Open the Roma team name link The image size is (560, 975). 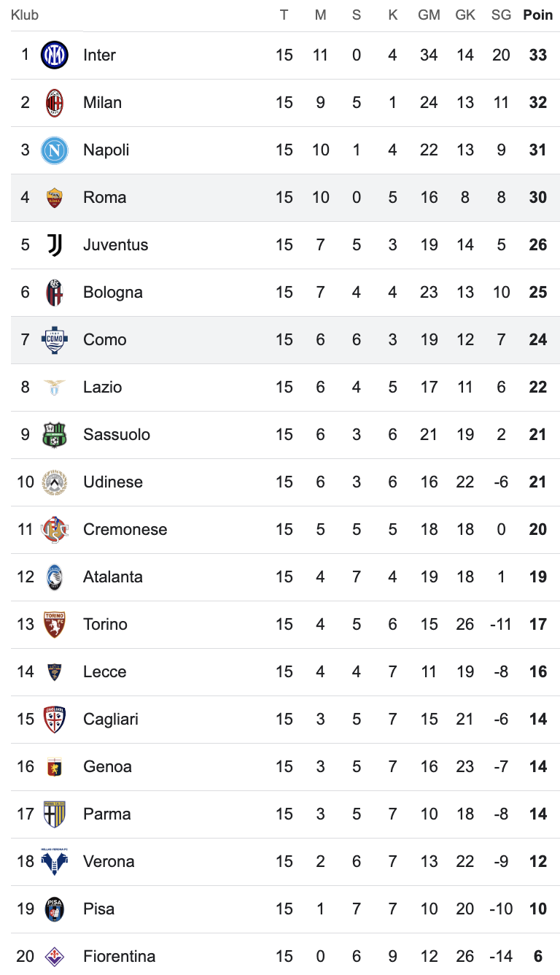[104, 198]
